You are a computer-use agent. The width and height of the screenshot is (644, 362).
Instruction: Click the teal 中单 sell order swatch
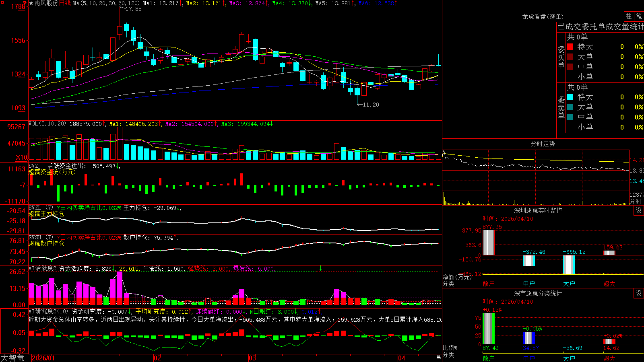pyautogui.click(x=570, y=117)
